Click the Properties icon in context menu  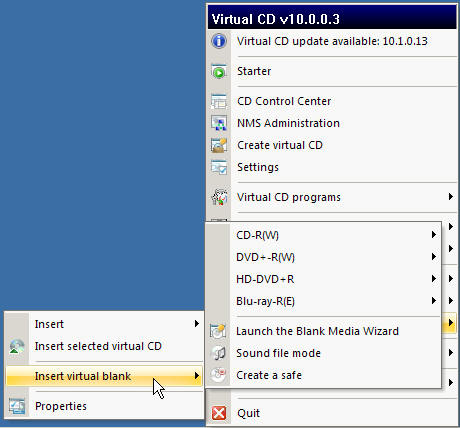(17, 406)
